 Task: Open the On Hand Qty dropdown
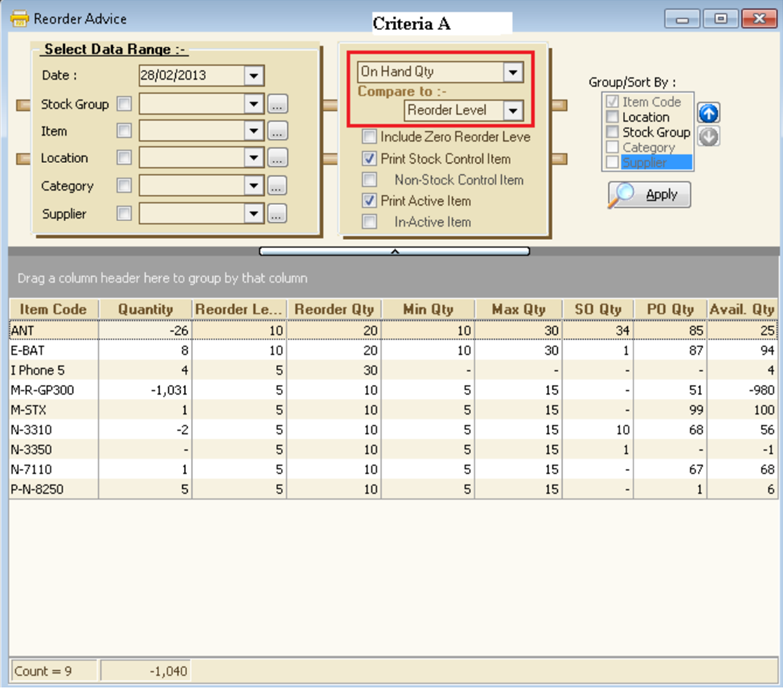[513, 72]
